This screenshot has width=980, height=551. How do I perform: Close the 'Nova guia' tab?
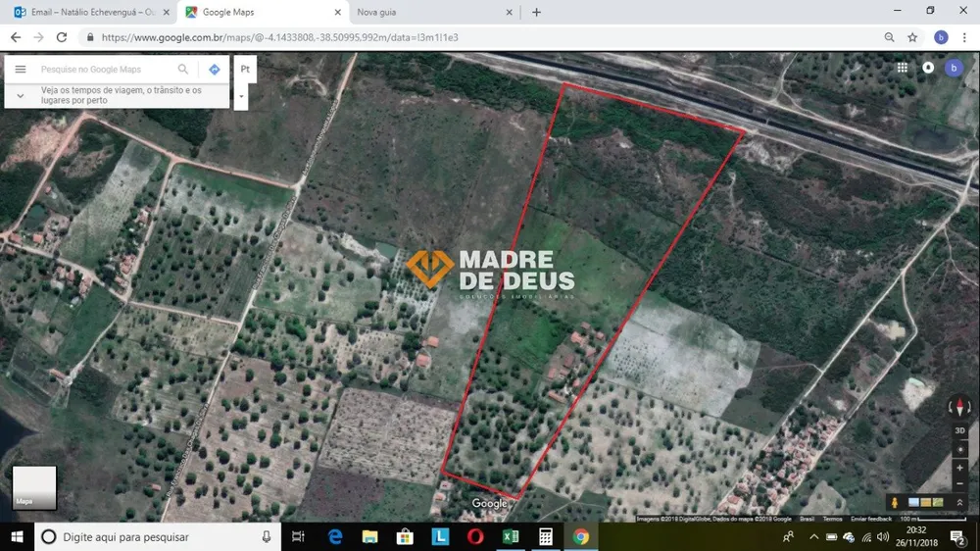coord(509,12)
